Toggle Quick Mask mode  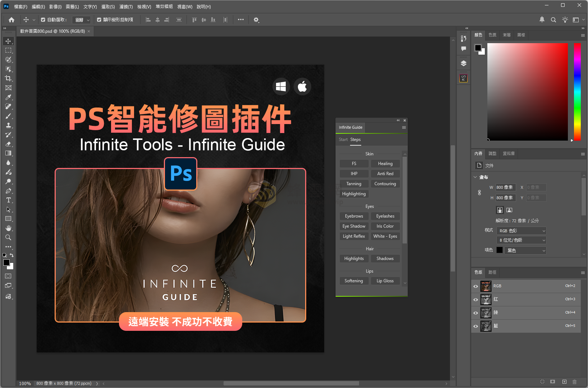(8, 276)
